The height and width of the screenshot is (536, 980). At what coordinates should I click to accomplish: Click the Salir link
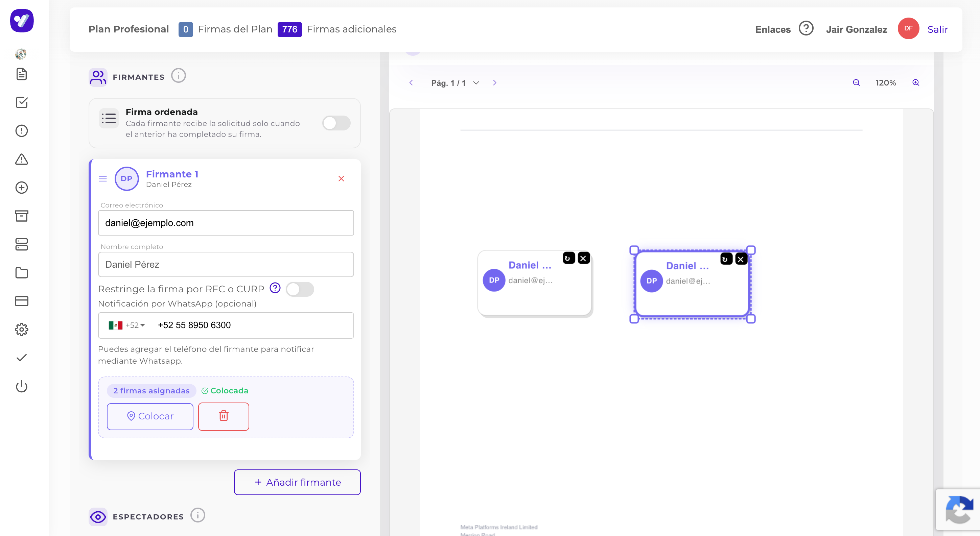[937, 29]
